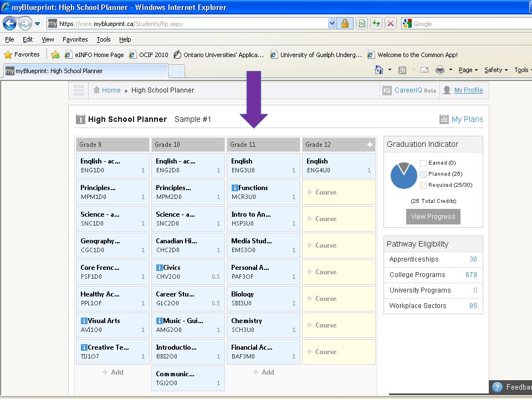Open the command bar Tools dropdown
Screen dimensions: 532x399
point(523,70)
